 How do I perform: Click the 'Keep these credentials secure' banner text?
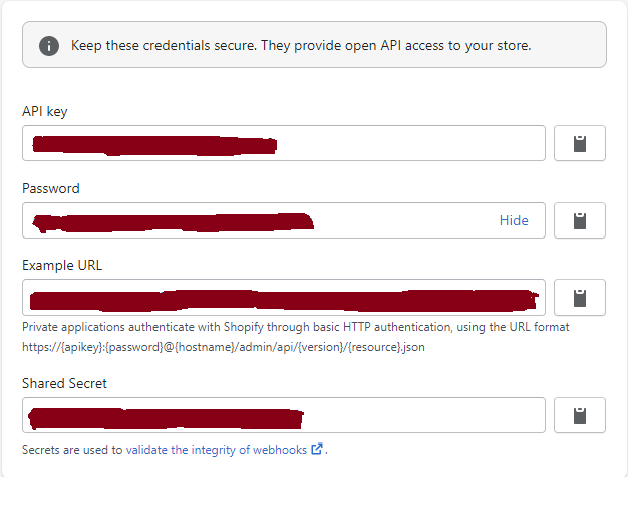coord(300,46)
